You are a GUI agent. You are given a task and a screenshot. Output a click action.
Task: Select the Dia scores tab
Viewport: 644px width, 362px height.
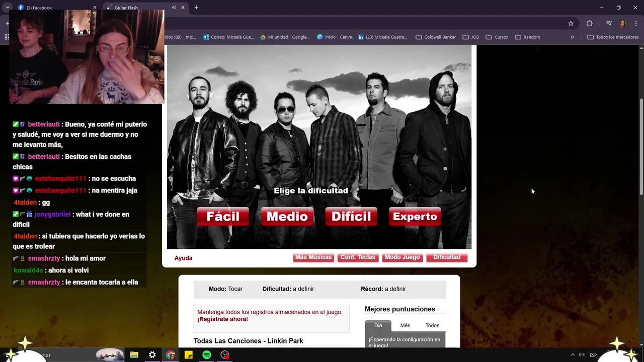pyautogui.click(x=378, y=325)
